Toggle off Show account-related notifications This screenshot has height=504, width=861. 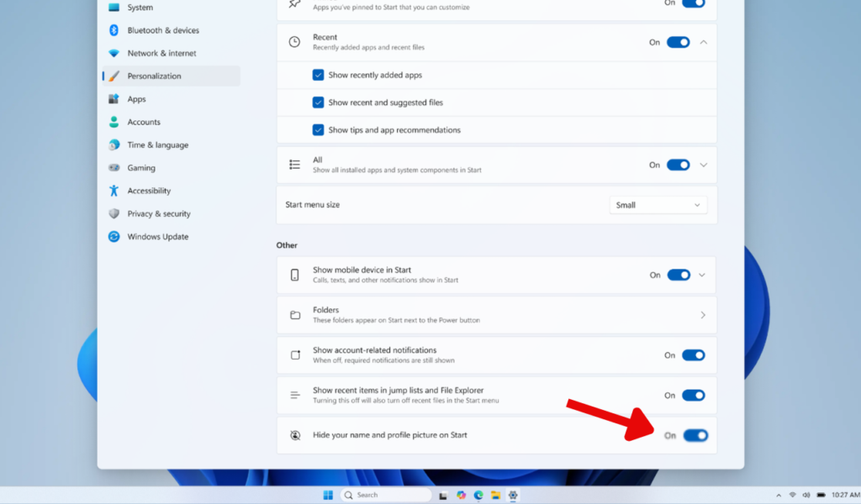694,355
